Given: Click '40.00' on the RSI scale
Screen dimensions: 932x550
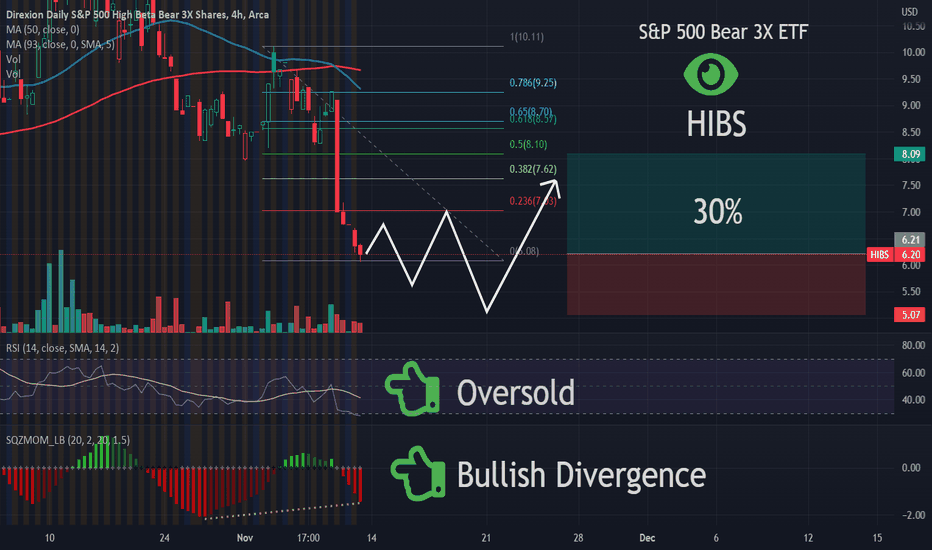Looking at the screenshot, I should 913,400.
